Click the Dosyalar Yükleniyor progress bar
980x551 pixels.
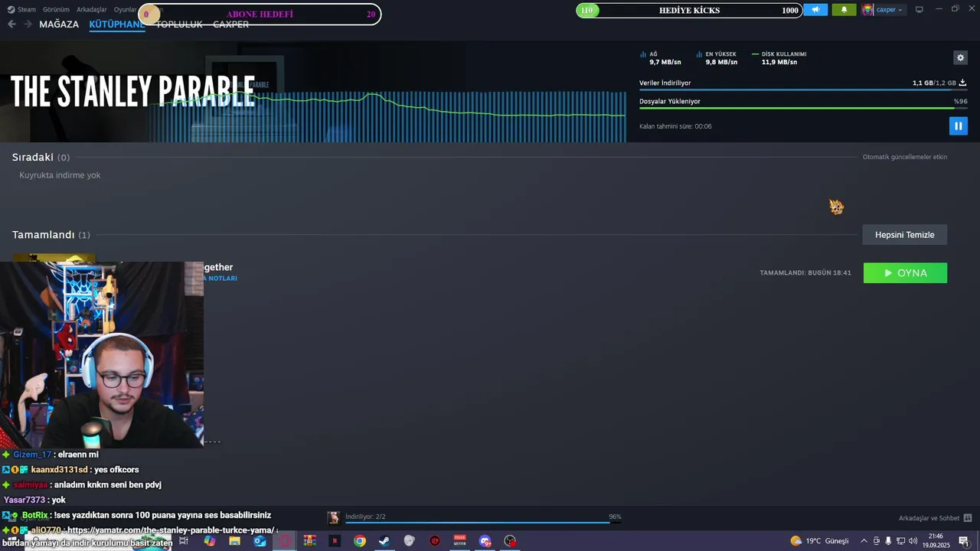(802, 108)
